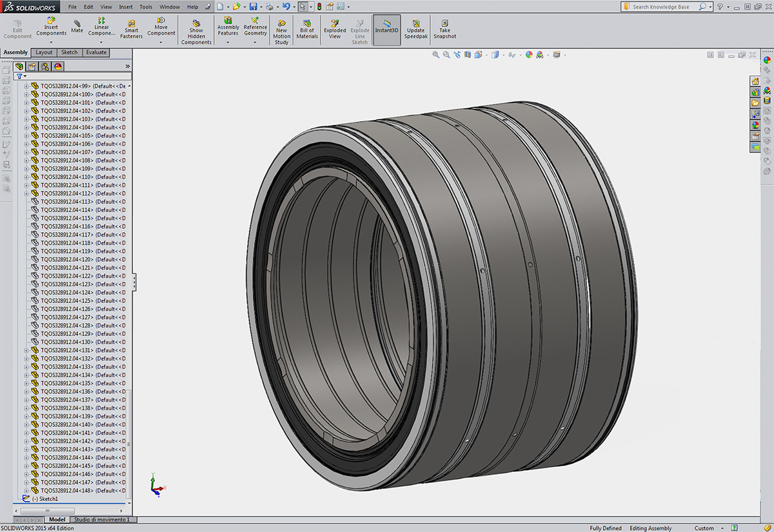
Task: Open the ConfigurationManager tab icon
Action: [45, 66]
